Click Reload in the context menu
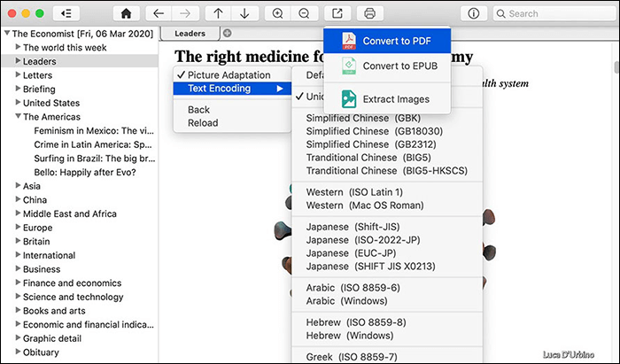620x364 pixels. pyautogui.click(x=203, y=123)
